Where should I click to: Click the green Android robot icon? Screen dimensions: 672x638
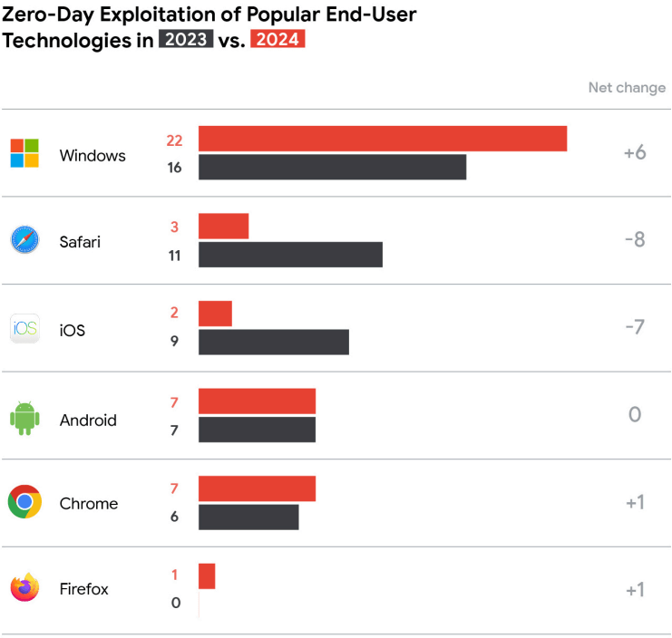(24, 419)
